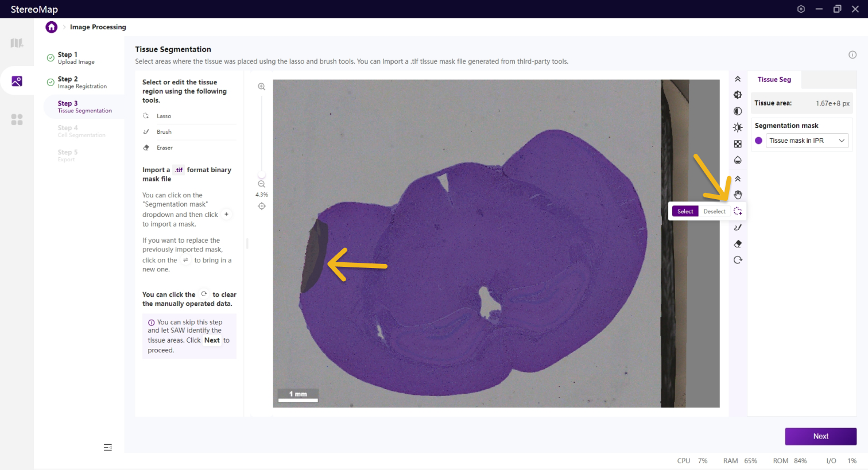Collapse the top image adjustment tool group
Screen dimensions: 868x470
(738, 79)
